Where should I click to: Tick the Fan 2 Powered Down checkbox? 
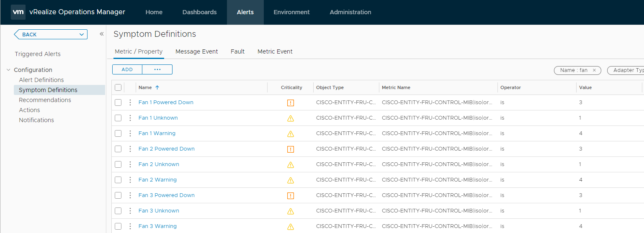coord(118,149)
